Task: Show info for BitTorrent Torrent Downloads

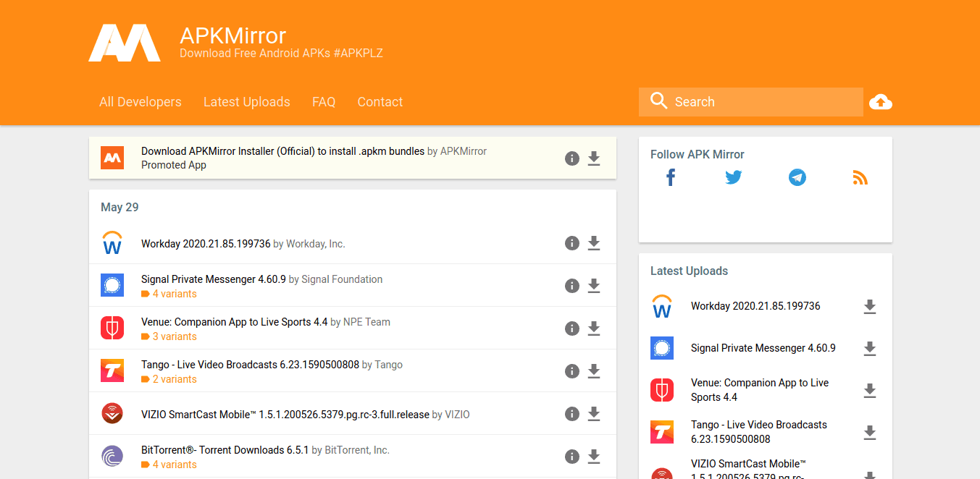Action: pos(572,457)
